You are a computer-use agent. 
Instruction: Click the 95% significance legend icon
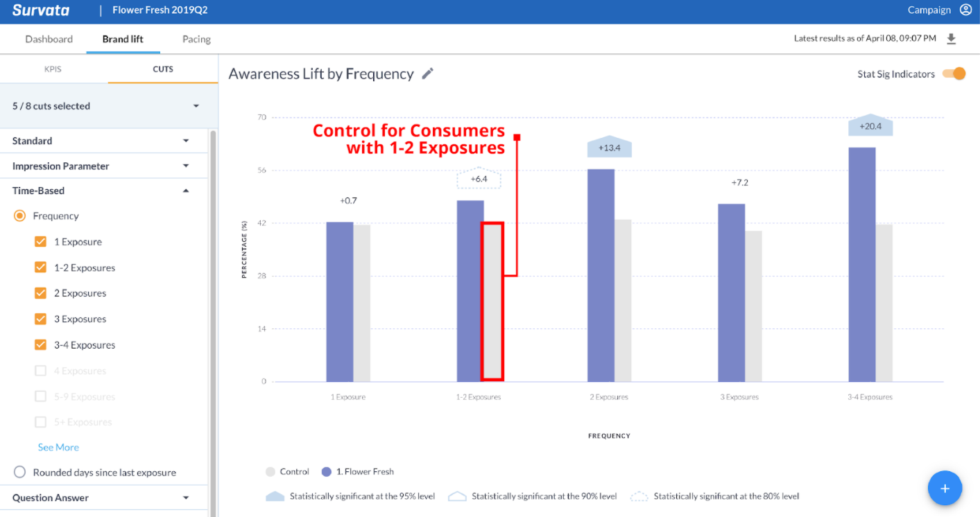tap(275, 496)
